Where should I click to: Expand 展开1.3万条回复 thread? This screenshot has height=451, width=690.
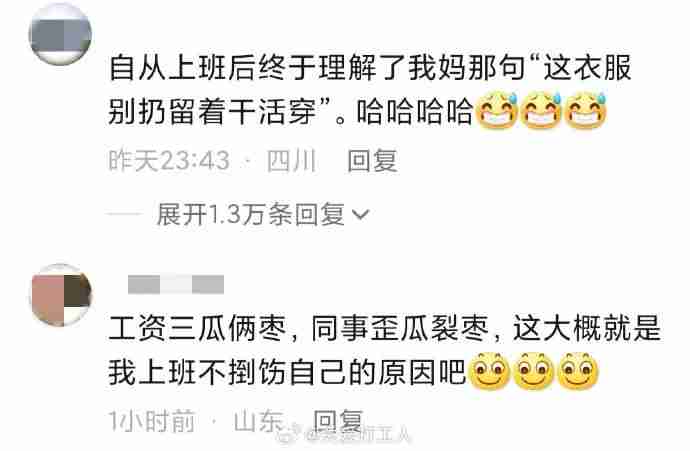262,215
